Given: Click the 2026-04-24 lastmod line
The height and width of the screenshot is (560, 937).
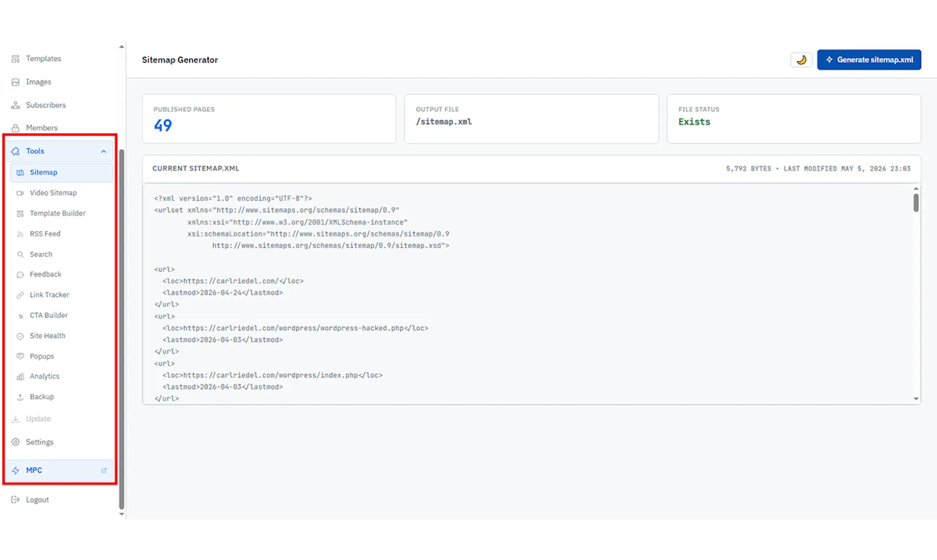Looking at the screenshot, I should tap(223, 293).
